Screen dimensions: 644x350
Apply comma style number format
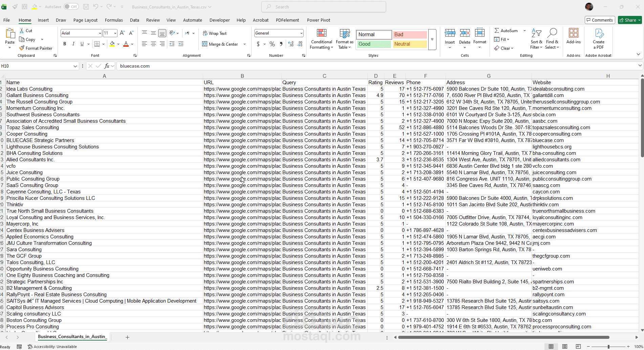(x=281, y=44)
